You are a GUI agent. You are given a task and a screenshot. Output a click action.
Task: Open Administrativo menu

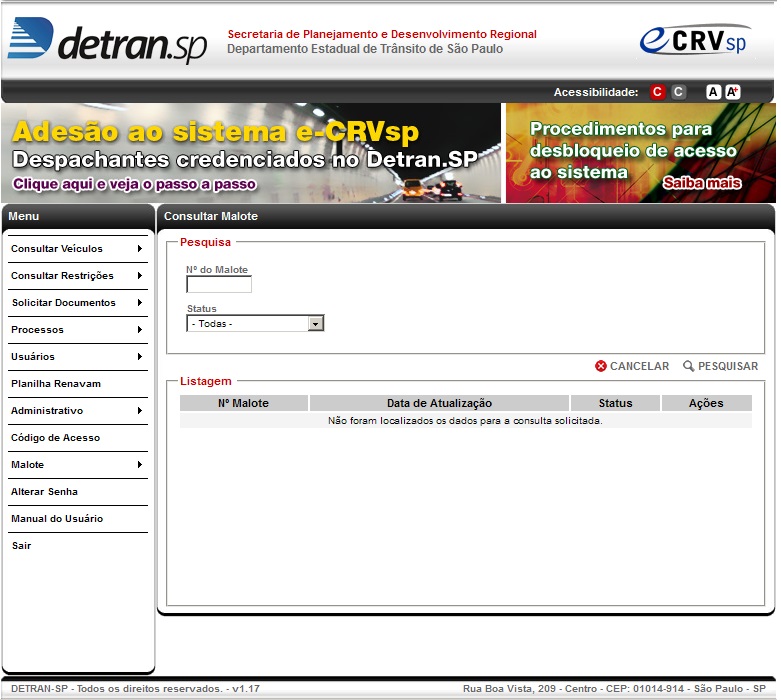coord(47,411)
